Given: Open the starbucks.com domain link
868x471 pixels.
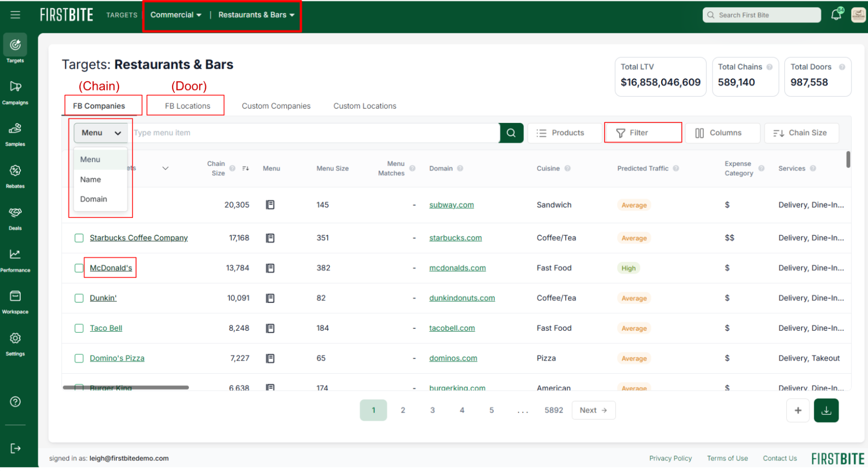Looking at the screenshot, I should click(455, 238).
